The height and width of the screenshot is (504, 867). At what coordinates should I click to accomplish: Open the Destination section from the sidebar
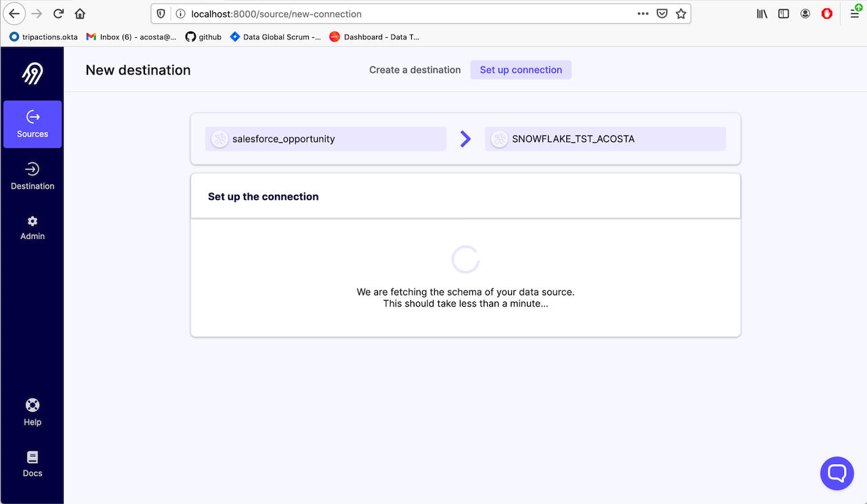tap(32, 175)
